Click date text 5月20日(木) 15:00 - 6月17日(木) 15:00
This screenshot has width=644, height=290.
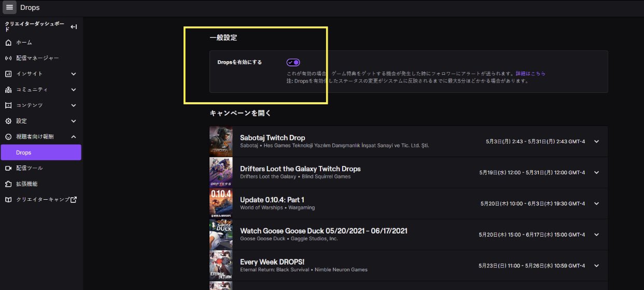524,235
